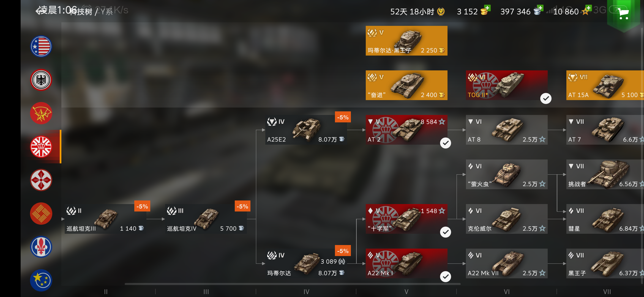Open the A25E2 tank card
The image size is (644, 297).
(306, 130)
